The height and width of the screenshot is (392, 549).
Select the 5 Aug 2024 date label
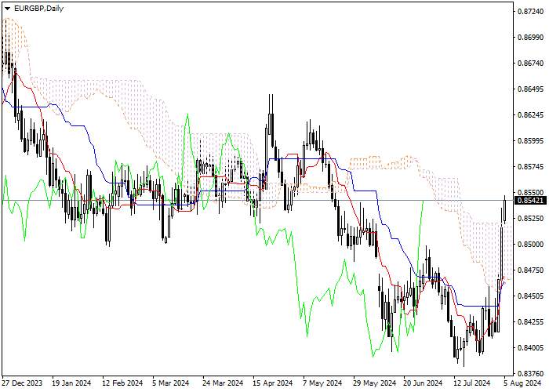tap(522, 383)
